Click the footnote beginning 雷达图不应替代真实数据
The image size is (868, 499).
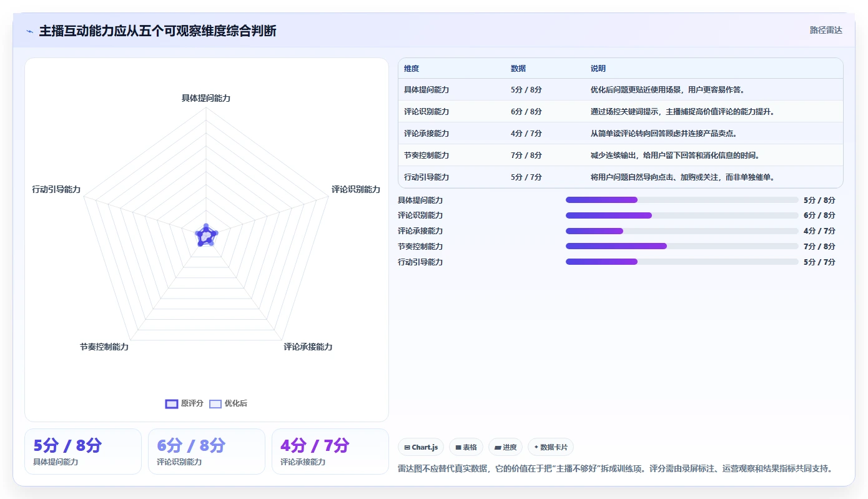click(x=615, y=468)
